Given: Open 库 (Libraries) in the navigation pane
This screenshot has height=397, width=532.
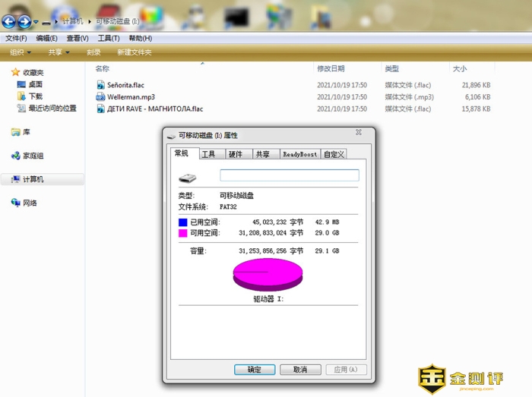Looking at the screenshot, I should (26, 132).
